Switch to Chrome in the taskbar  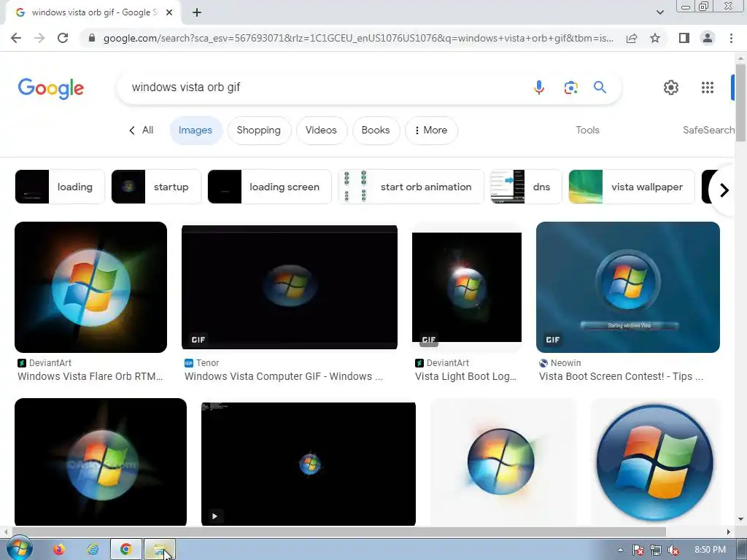tap(126, 550)
